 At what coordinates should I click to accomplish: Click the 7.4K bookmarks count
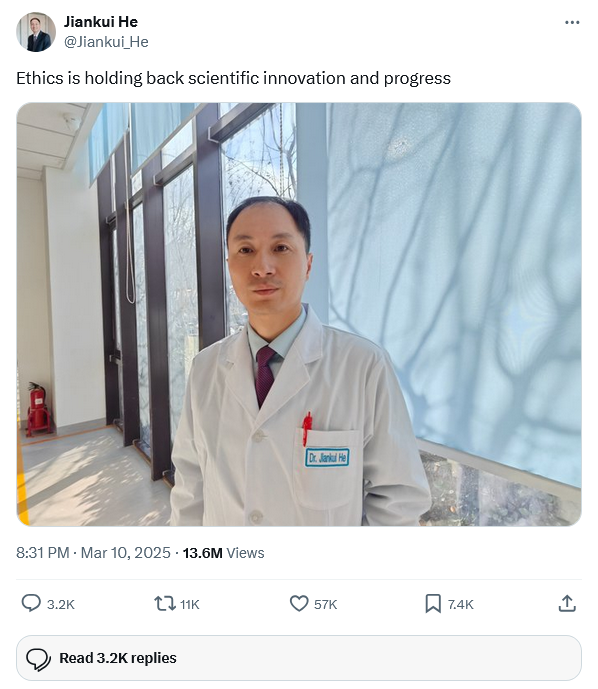(460, 605)
